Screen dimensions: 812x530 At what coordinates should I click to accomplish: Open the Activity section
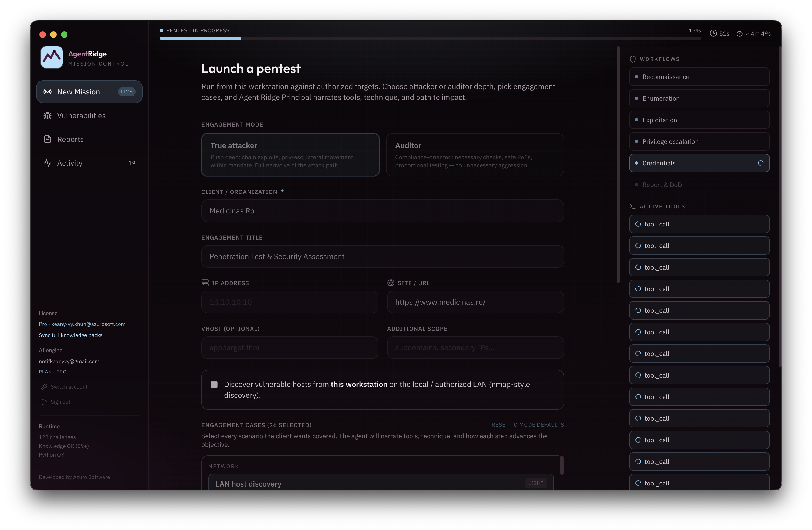click(x=89, y=163)
